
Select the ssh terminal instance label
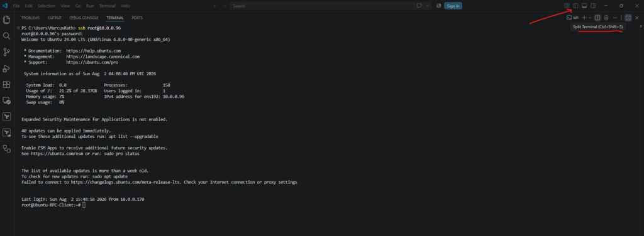[573, 18]
